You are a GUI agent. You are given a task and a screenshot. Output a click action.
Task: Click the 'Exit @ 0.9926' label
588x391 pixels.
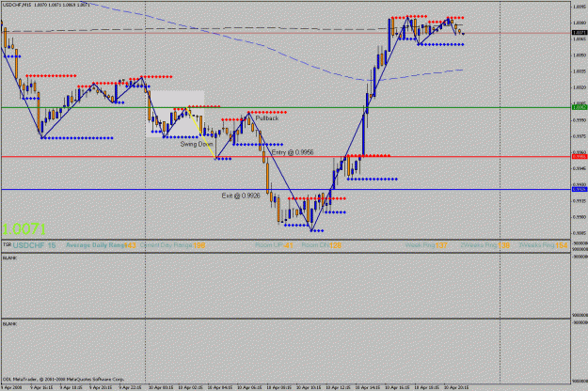241,195
